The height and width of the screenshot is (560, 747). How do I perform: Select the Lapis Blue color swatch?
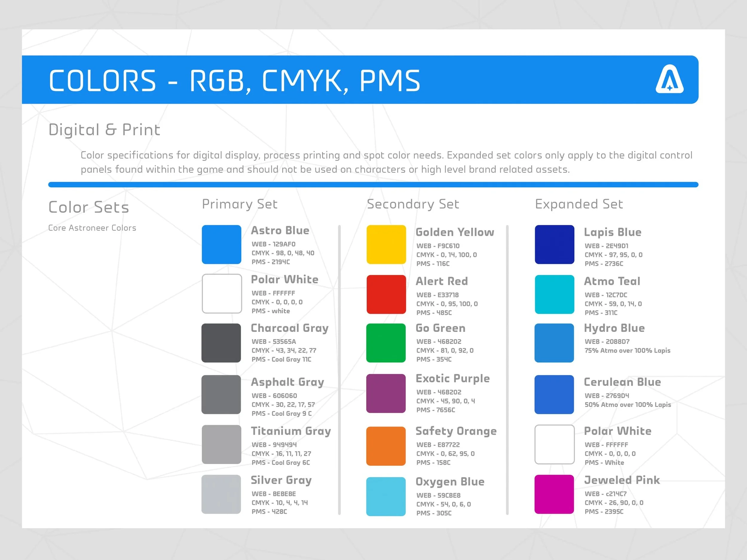point(554,244)
